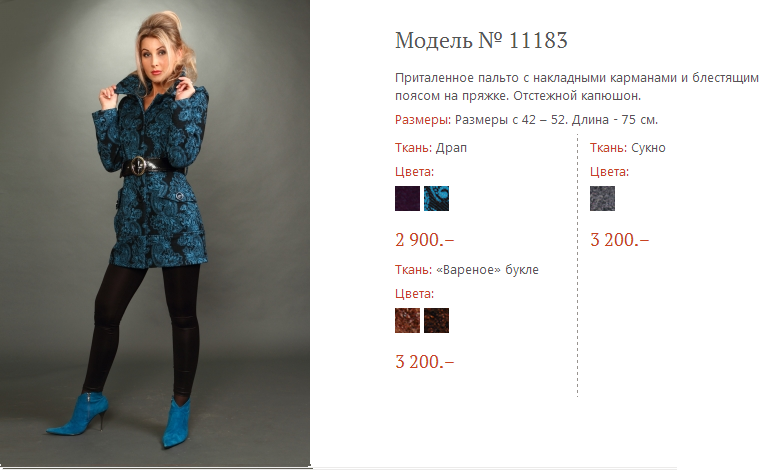Select the Ткань: Сукно label
770x470 pixels.
point(628,148)
